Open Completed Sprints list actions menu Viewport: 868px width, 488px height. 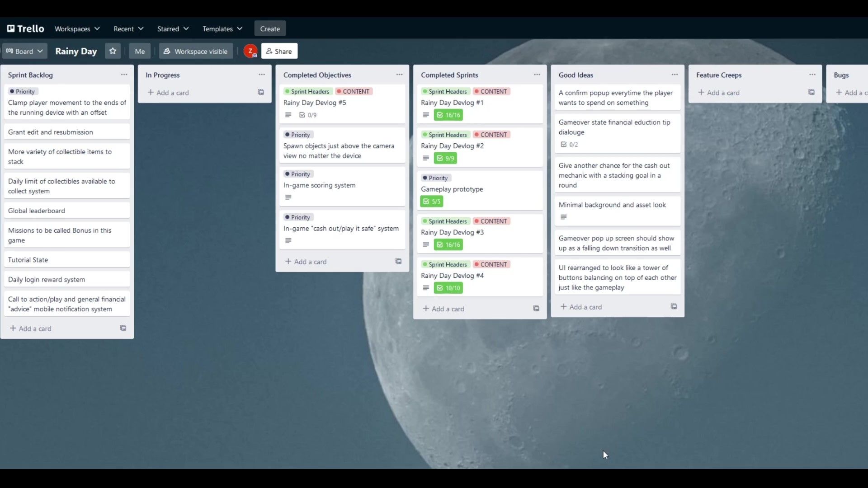click(537, 75)
